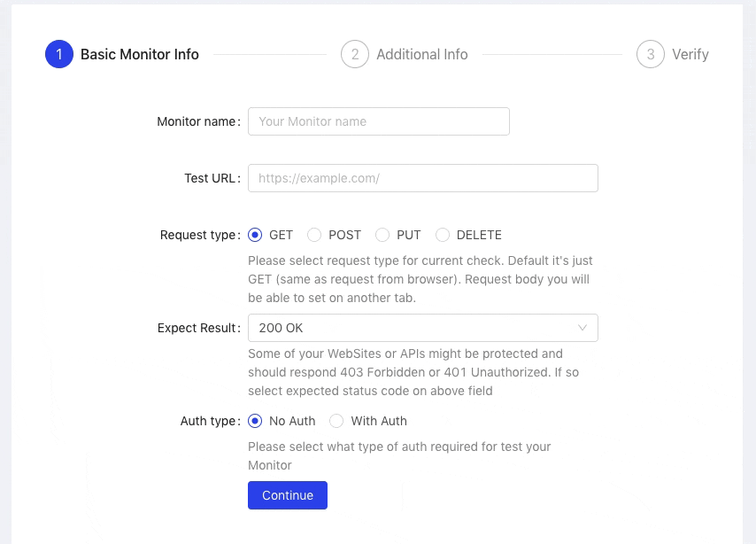Click the Expect Result chevron arrow
Image resolution: width=756 pixels, height=544 pixels.
582,328
